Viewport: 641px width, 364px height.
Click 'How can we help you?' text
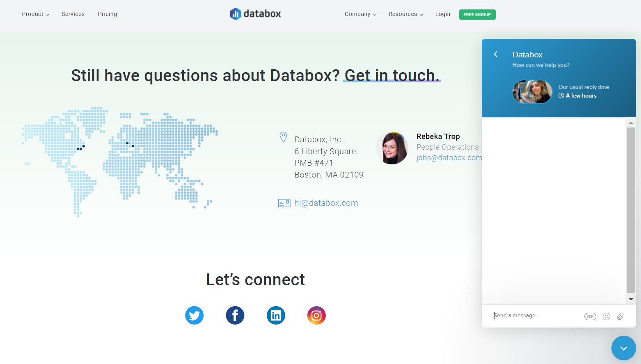pos(541,65)
